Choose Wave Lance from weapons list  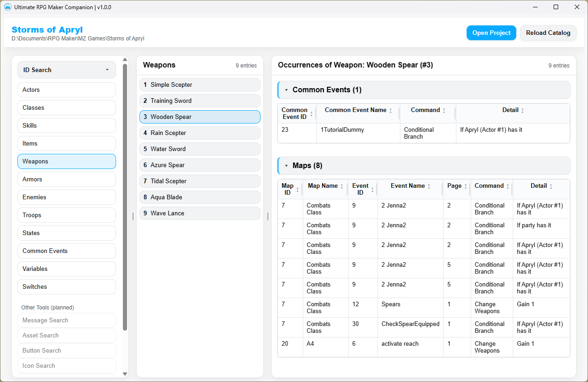pos(200,213)
